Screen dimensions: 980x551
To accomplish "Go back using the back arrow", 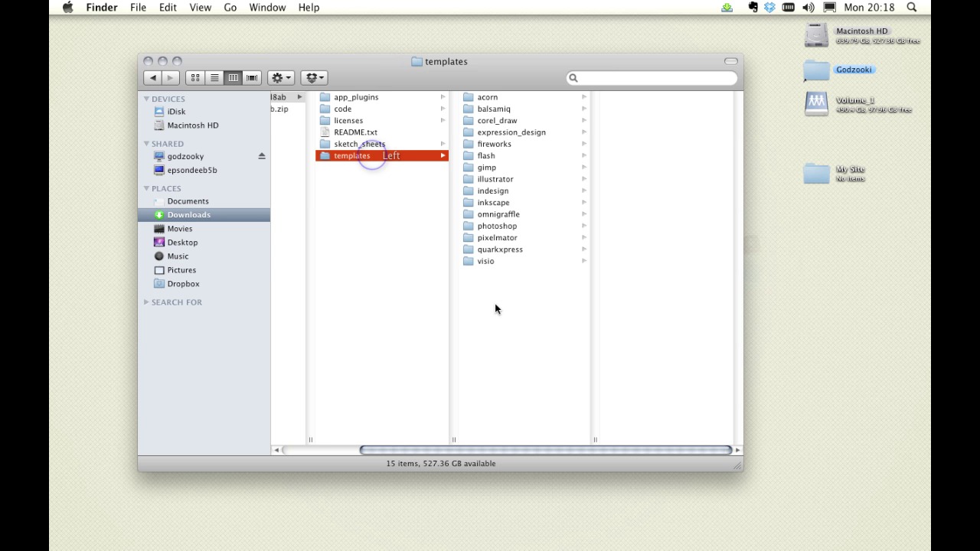I will tap(152, 77).
